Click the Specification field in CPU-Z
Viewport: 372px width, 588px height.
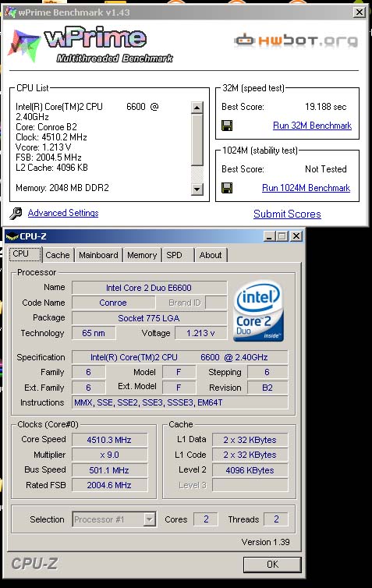click(179, 357)
